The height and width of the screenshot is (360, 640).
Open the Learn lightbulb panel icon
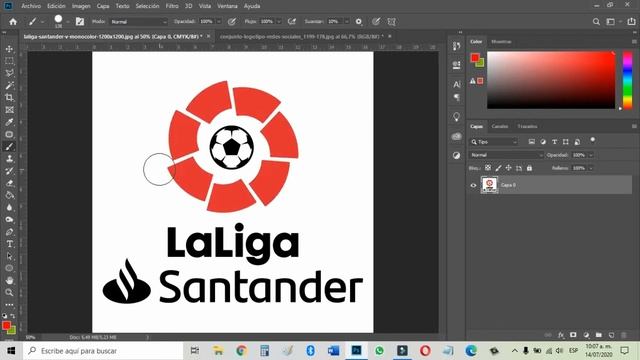(x=456, y=117)
